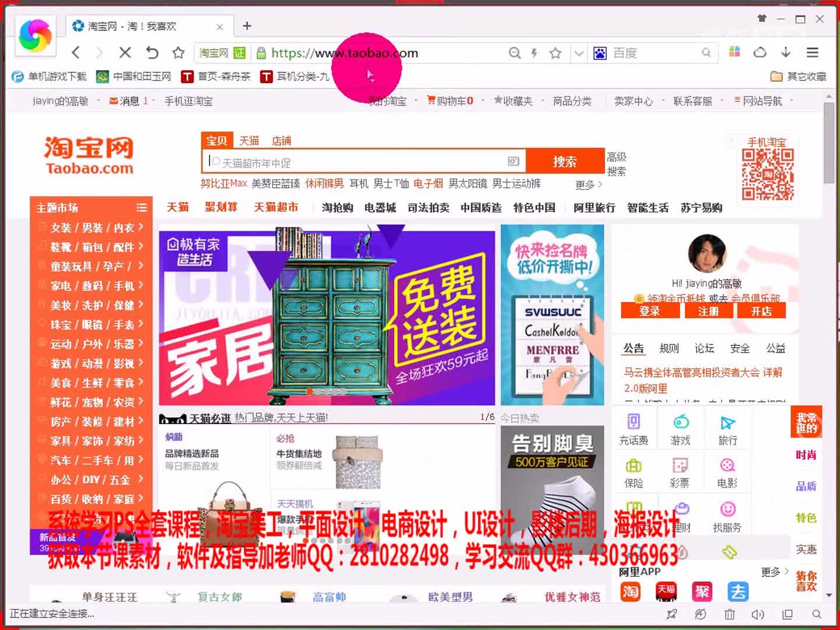
Task: Click the 360 browser logo icon
Action: tap(36, 35)
